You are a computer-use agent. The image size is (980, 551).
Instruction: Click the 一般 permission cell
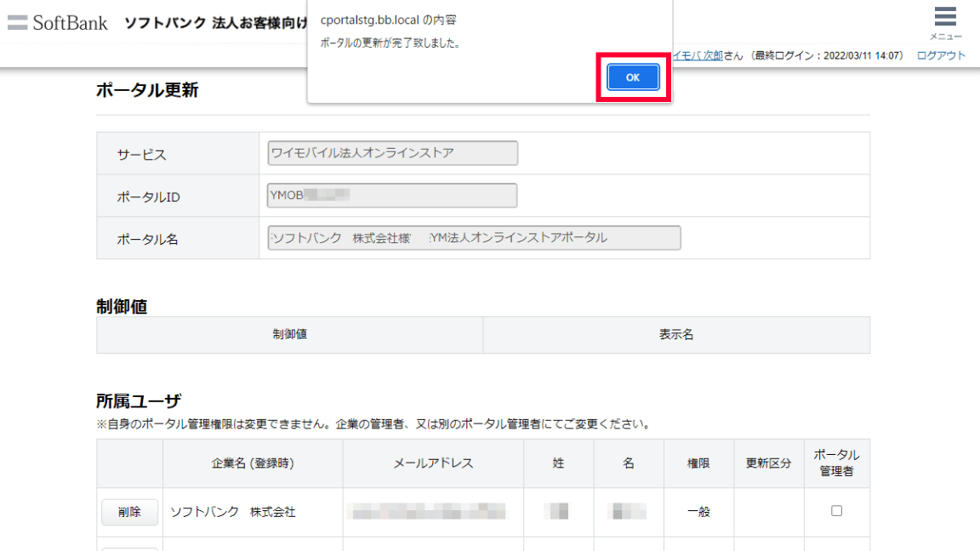pyautogui.click(x=698, y=512)
